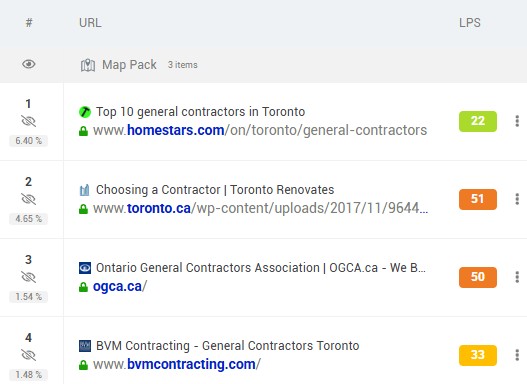Open the www.homestars.com general-contractors link
This screenshot has height=384, width=527.
(260, 130)
